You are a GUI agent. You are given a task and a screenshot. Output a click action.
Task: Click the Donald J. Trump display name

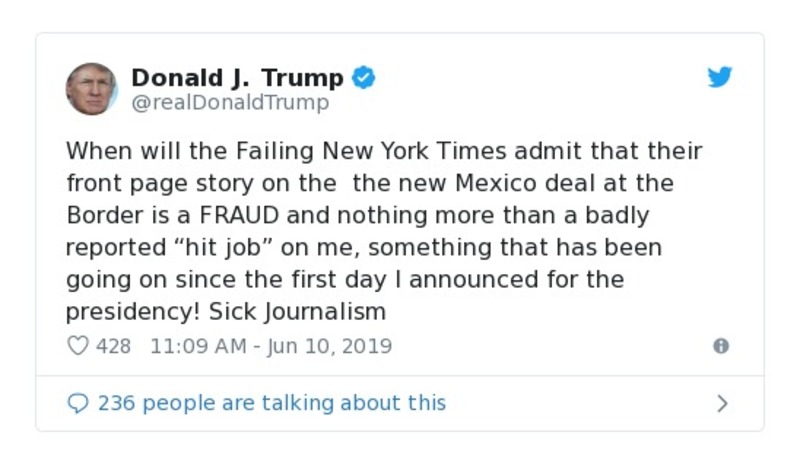pyautogui.click(x=237, y=78)
